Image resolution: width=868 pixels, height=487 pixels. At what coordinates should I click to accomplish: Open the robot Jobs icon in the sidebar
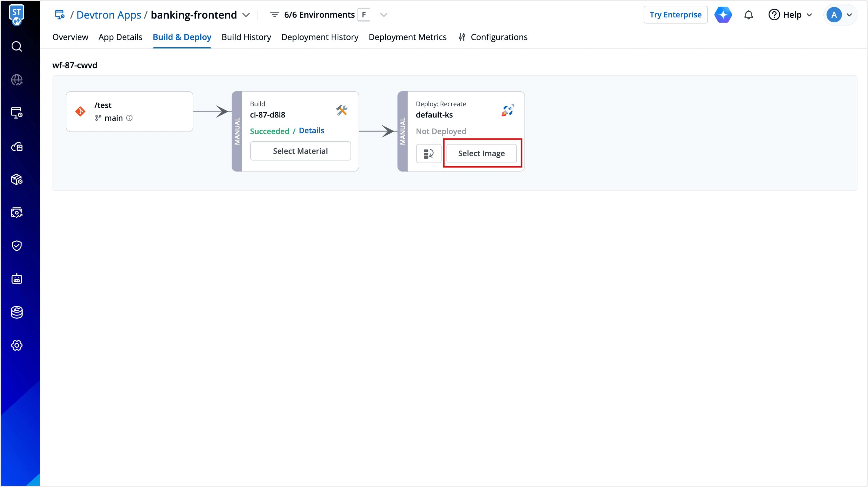coord(17,279)
